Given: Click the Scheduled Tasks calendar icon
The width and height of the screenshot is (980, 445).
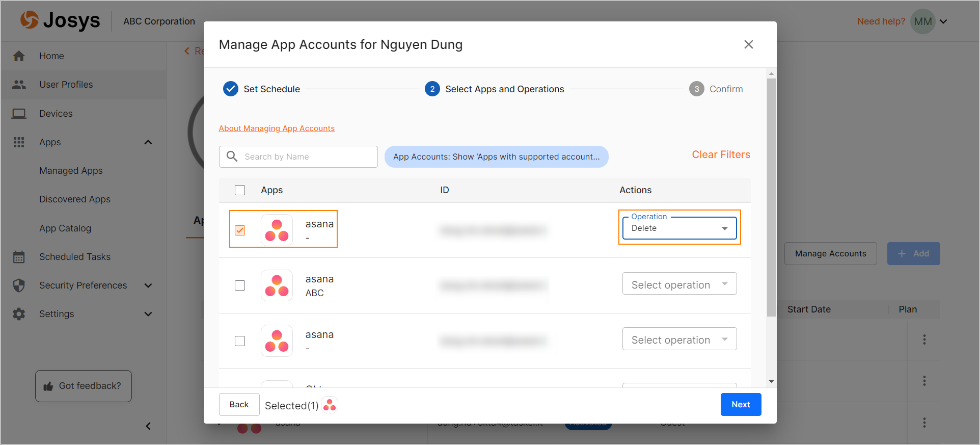Looking at the screenshot, I should (19, 257).
